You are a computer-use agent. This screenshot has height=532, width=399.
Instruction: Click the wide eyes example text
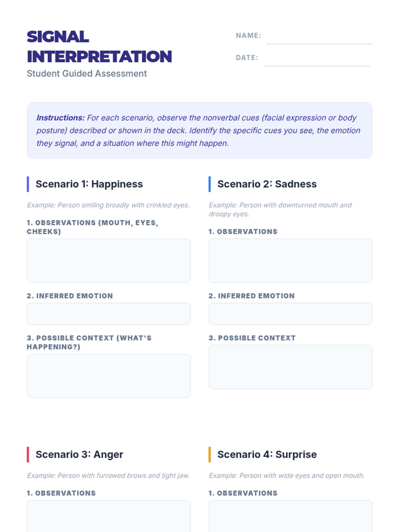(x=287, y=475)
